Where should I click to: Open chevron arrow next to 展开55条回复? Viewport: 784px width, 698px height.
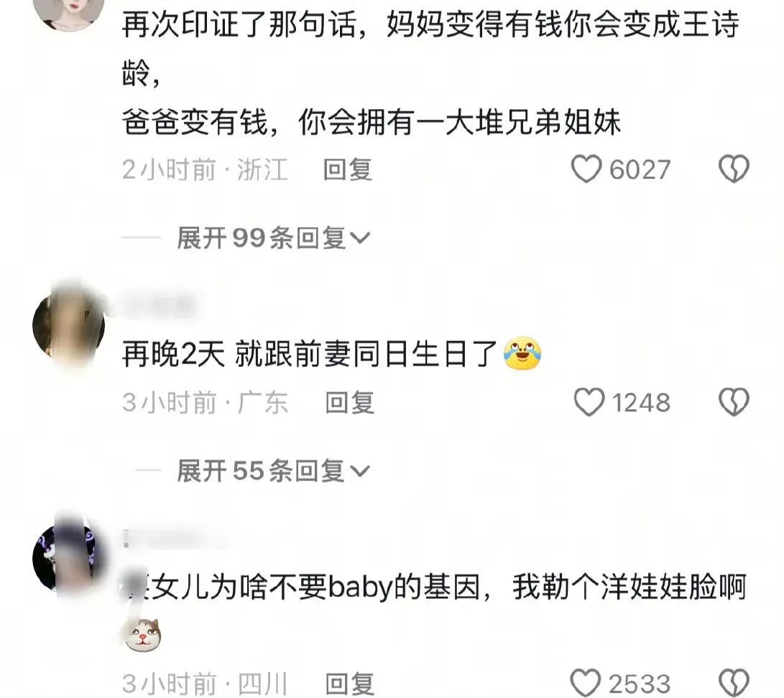(359, 471)
